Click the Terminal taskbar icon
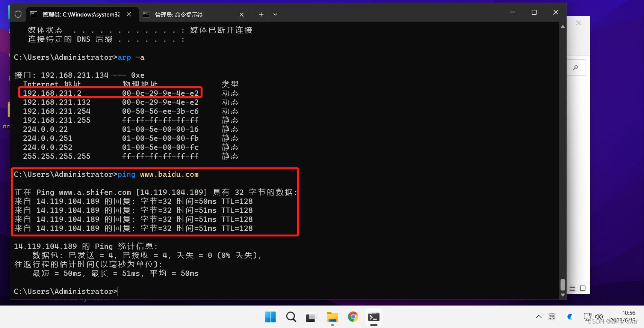The height and width of the screenshot is (328, 644). click(x=373, y=317)
